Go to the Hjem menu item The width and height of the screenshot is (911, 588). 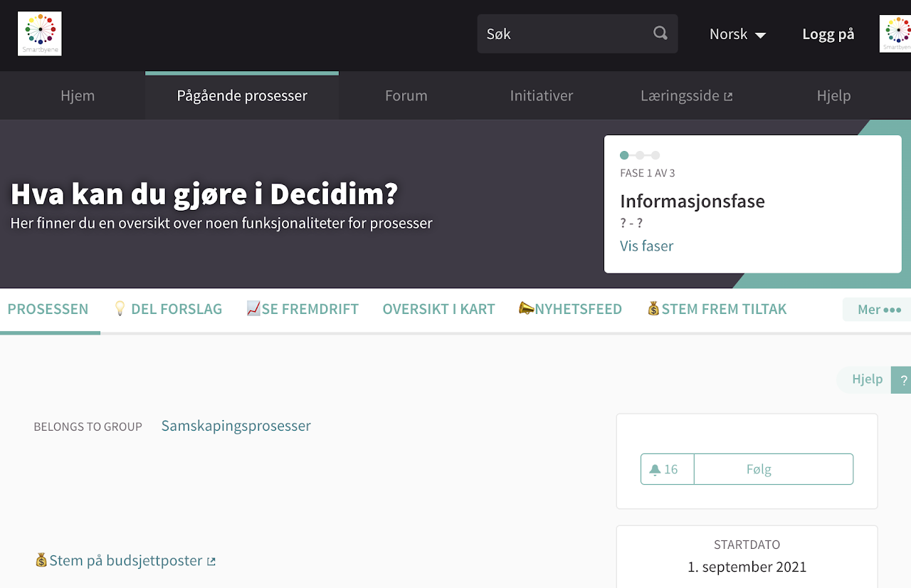coord(78,95)
